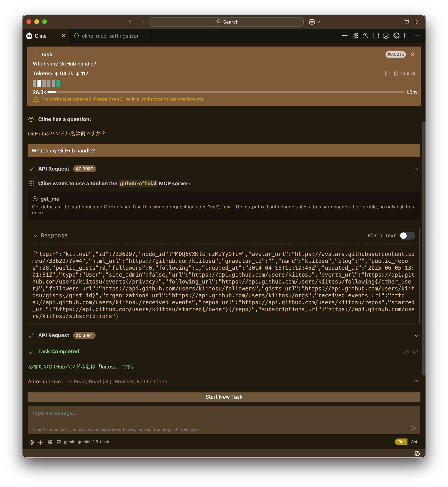
Task: Open the task history clock icon
Action: click(x=365, y=36)
